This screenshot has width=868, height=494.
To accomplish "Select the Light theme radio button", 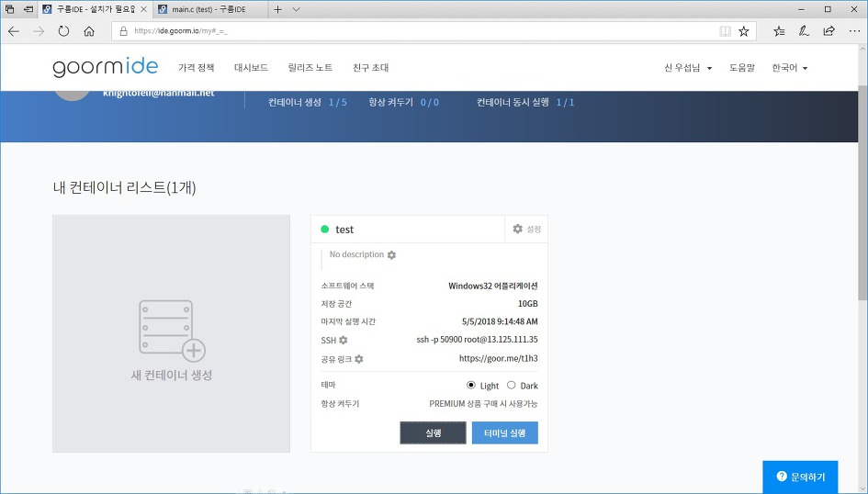I will click(471, 385).
